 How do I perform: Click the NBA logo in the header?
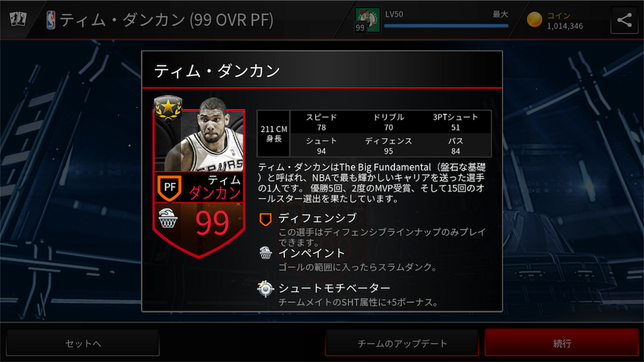pyautogui.click(x=51, y=19)
